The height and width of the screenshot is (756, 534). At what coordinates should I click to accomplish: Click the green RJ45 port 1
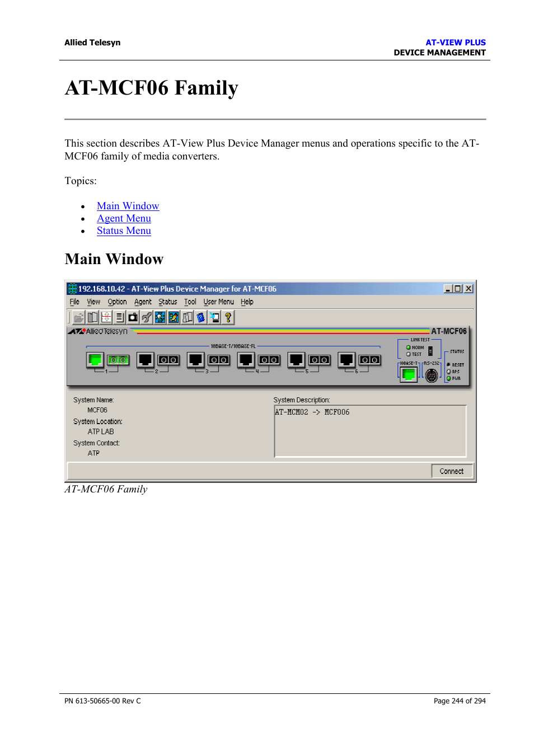[x=95, y=360]
